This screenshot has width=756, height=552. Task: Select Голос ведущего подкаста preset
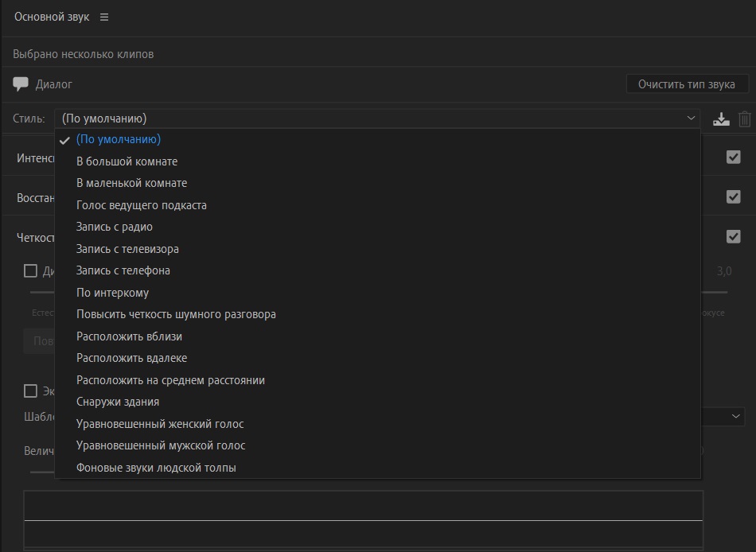142,205
